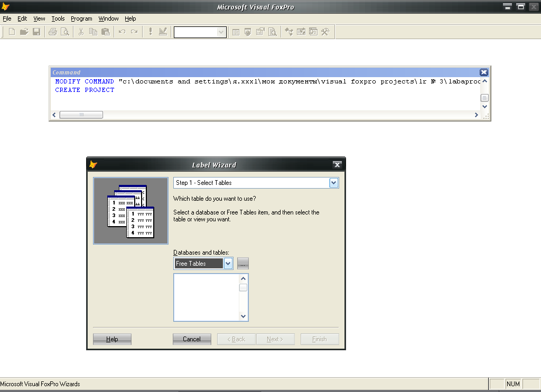The height and width of the screenshot is (392, 541).
Task: Open the Data Session window icon
Action: (248, 32)
